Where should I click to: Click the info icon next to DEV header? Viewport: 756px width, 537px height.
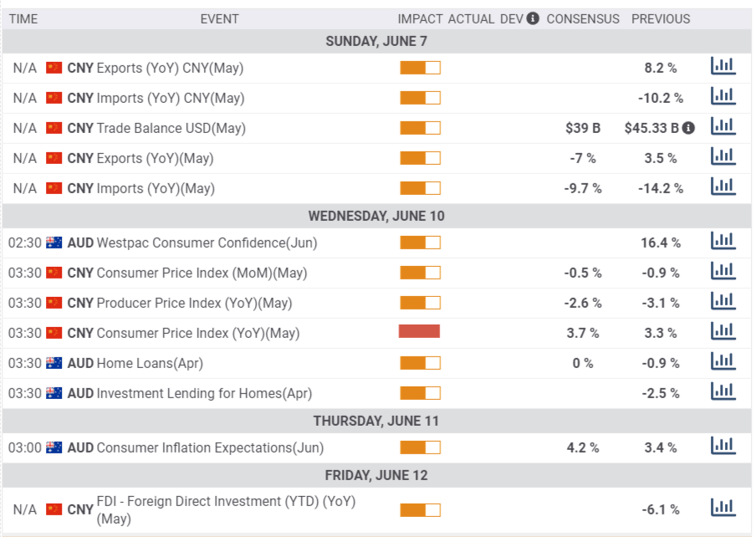[x=533, y=18]
